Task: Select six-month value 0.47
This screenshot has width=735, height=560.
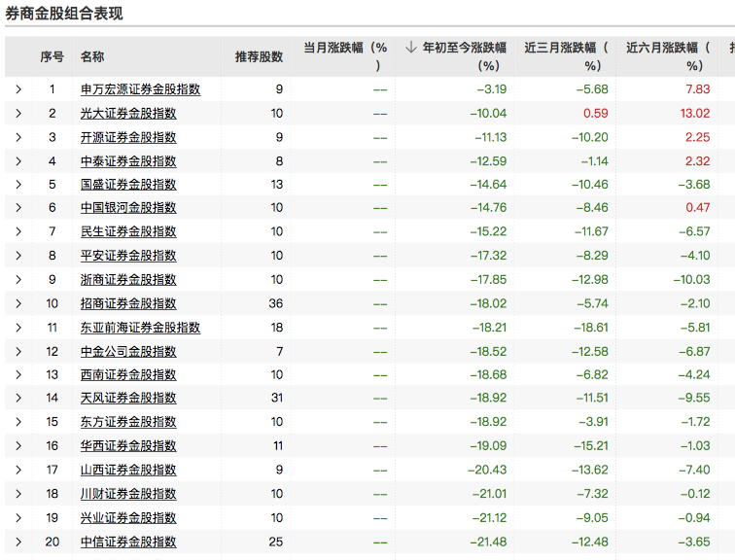Action: click(x=698, y=208)
